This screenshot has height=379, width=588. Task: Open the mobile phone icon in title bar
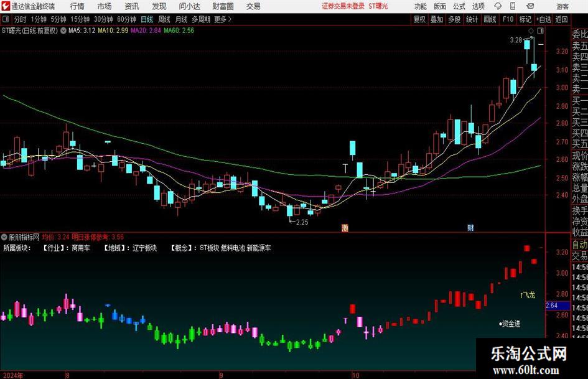[513, 6]
